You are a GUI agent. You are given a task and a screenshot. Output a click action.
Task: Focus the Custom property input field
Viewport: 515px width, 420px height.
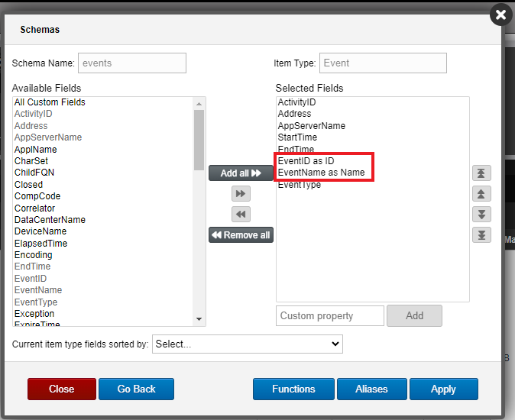click(x=330, y=315)
